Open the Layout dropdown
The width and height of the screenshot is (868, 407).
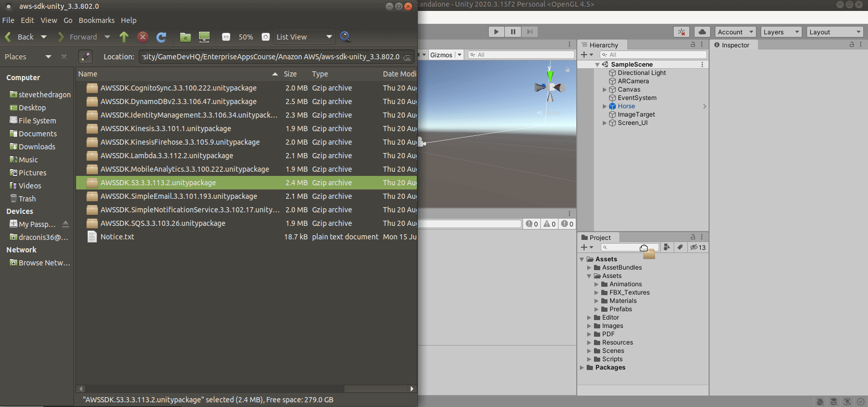(x=835, y=32)
